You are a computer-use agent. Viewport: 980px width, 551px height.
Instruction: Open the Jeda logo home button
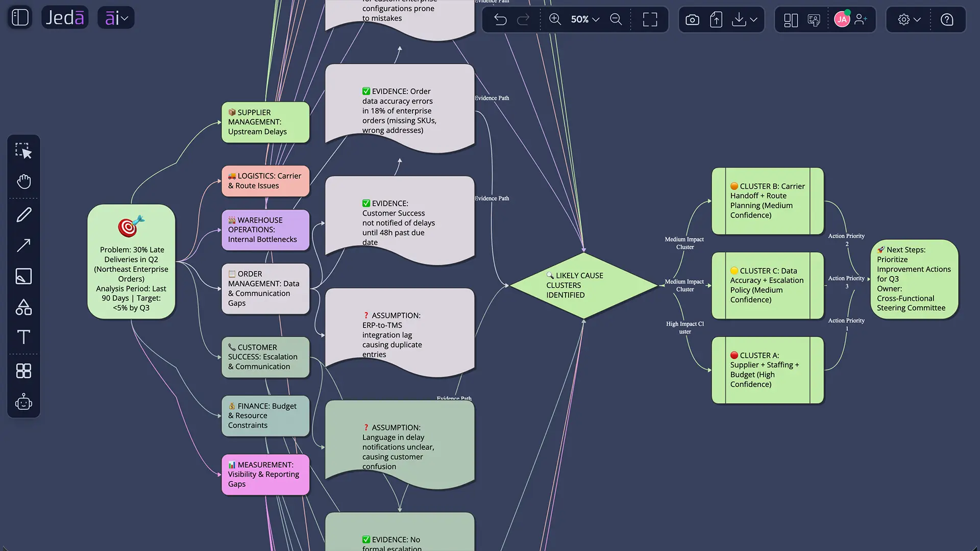[65, 17]
